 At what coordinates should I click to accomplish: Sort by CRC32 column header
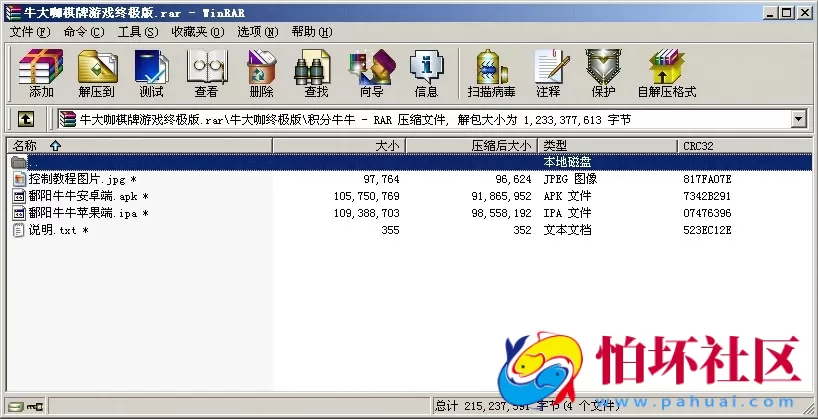click(744, 146)
